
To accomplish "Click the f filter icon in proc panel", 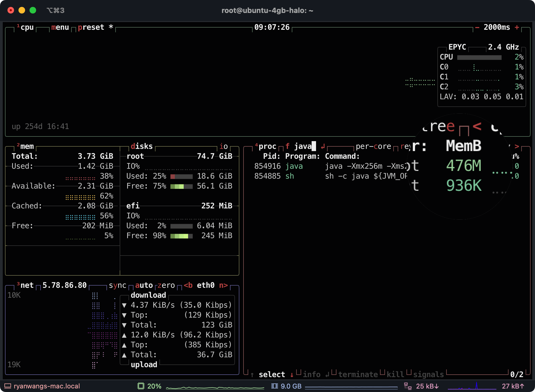I will 288,146.
